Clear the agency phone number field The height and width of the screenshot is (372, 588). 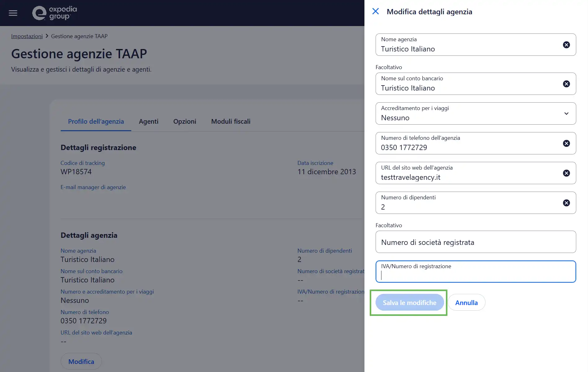[566, 144]
